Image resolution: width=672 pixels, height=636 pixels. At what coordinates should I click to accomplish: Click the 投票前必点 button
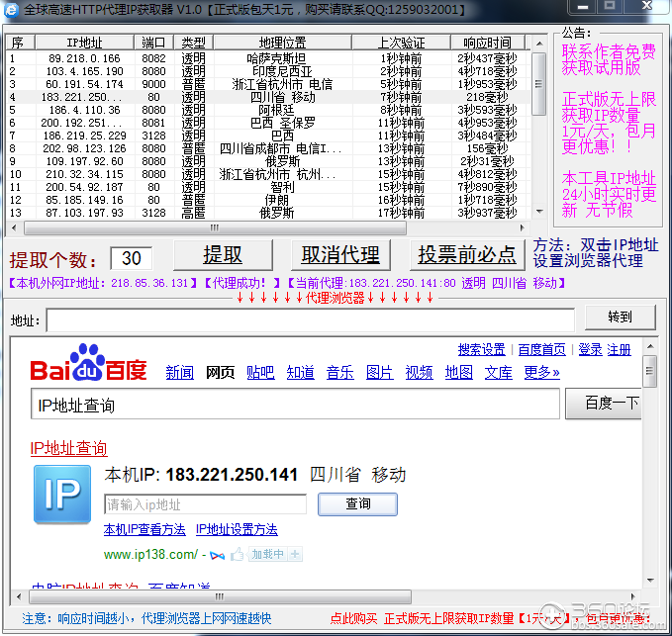pyautogui.click(x=466, y=255)
